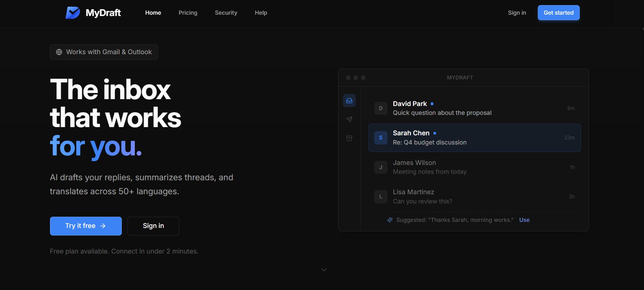Viewport: 644px width, 290px height.
Task: Click the 3h timestamp
Action: [572, 197]
